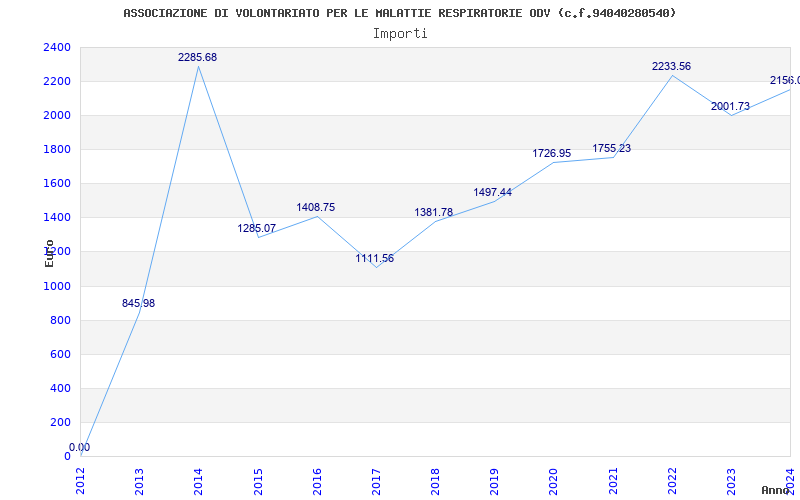The height and width of the screenshot is (500, 800).
Task: Click the 1111.56 data label
Action: (x=375, y=259)
